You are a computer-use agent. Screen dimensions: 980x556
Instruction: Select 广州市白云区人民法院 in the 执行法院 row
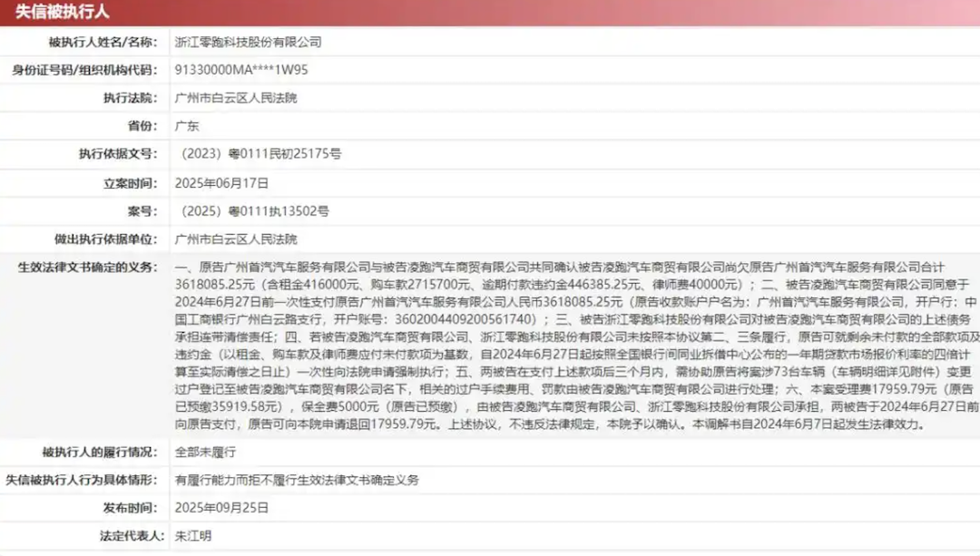236,98
